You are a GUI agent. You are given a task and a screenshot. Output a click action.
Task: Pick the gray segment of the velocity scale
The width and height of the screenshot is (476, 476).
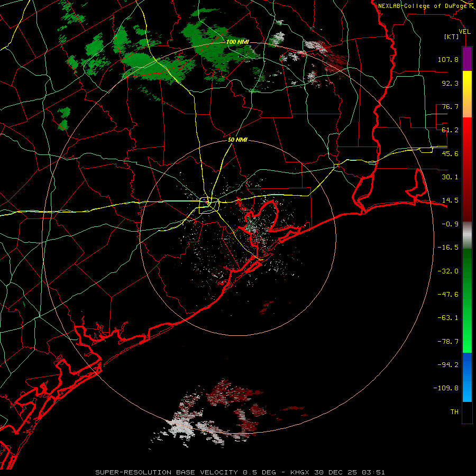click(x=467, y=235)
